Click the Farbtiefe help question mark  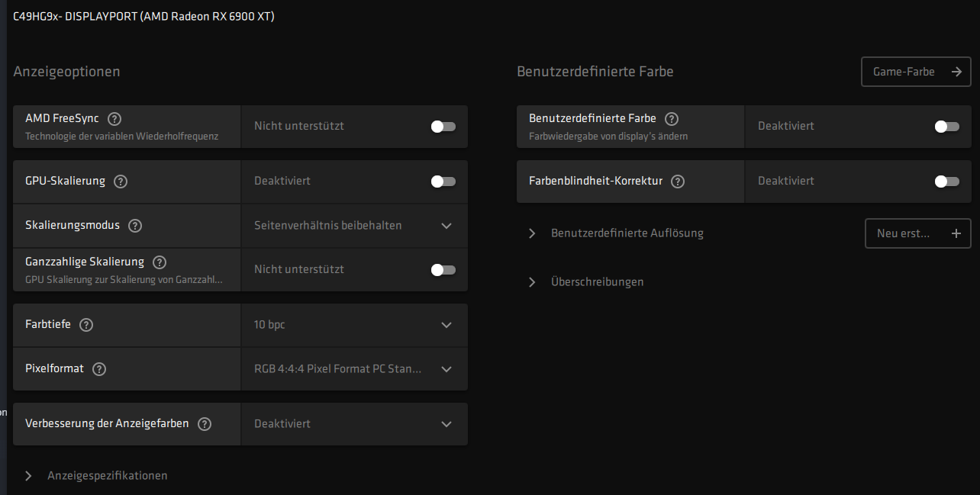coord(86,325)
